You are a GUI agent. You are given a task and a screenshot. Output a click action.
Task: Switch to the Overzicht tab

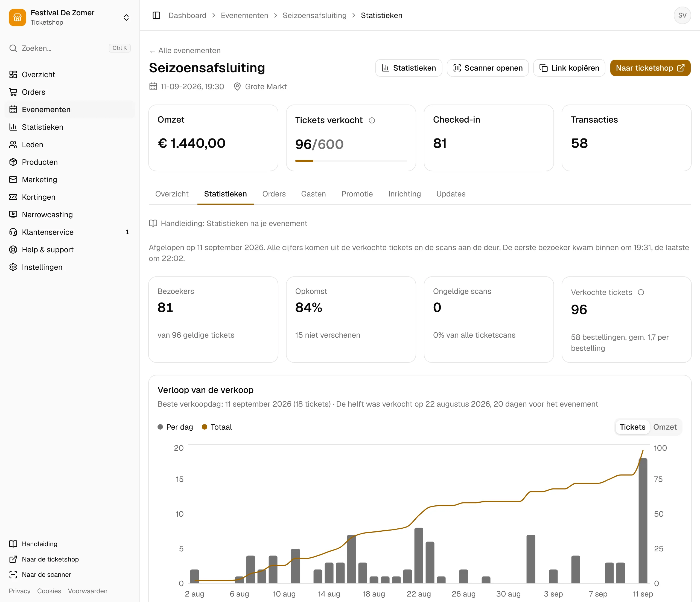point(172,194)
